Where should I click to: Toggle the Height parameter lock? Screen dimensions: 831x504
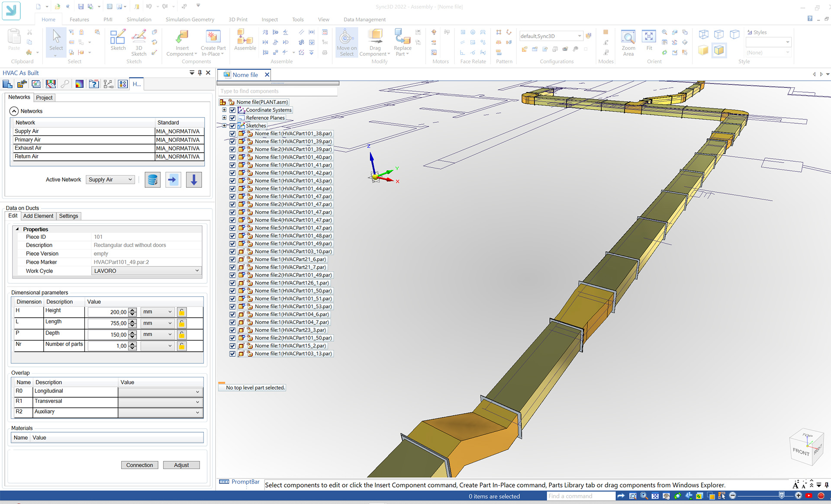click(182, 312)
